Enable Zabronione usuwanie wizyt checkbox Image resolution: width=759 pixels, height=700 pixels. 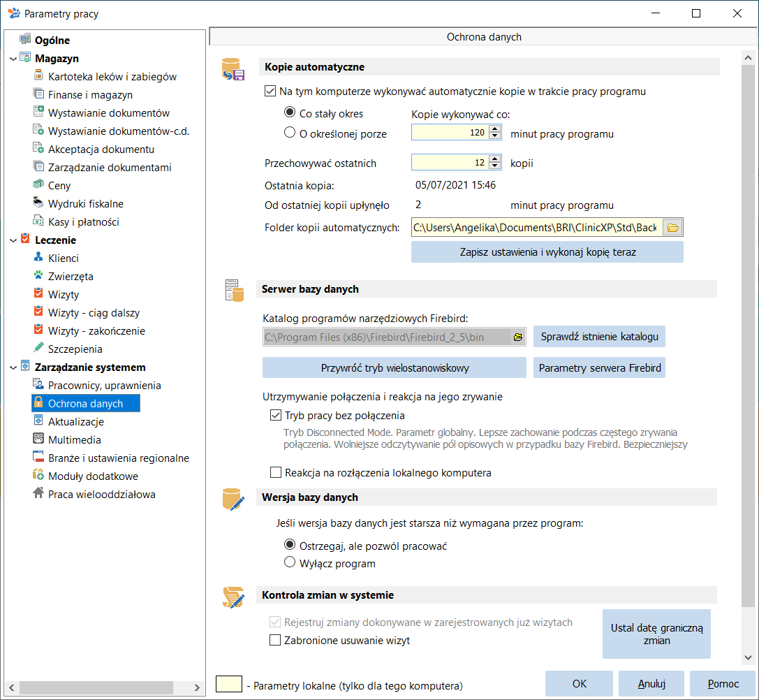(x=275, y=641)
